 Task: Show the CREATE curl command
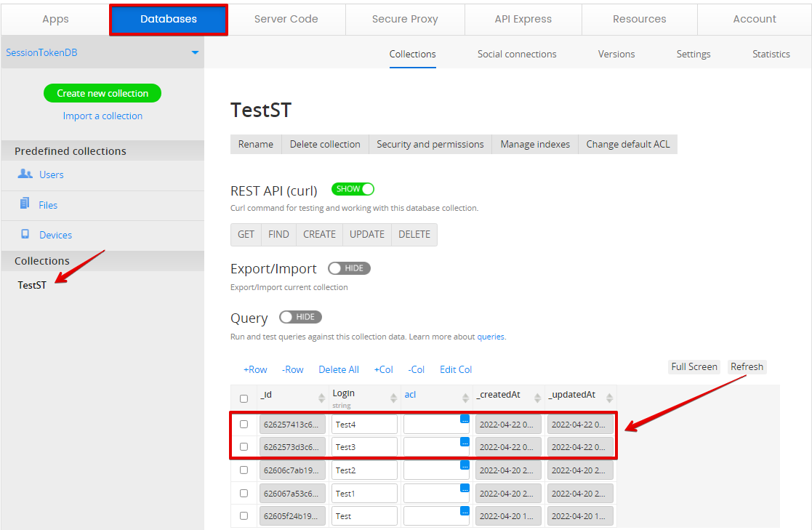click(x=320, y=235)
